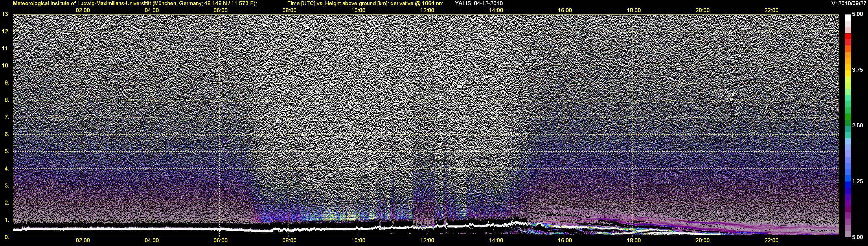Click the 5.00 value at colorbar bottom

(858, 237)
